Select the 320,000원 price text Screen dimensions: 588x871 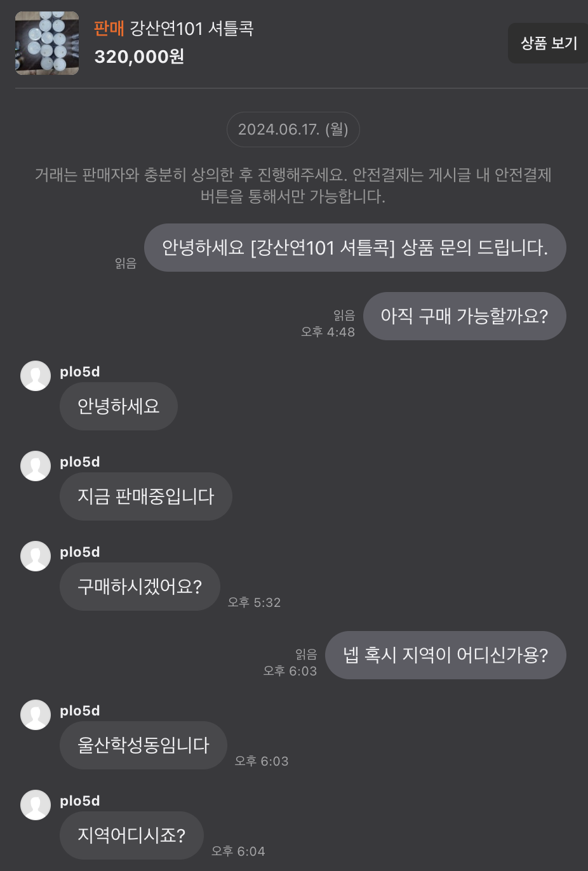click(x=139, y=57)
